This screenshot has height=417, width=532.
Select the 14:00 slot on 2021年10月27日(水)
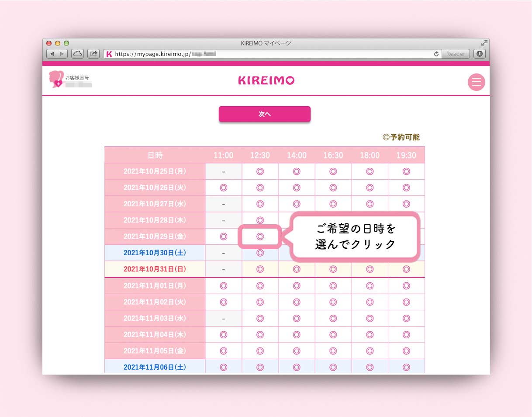tap(297, 204)
